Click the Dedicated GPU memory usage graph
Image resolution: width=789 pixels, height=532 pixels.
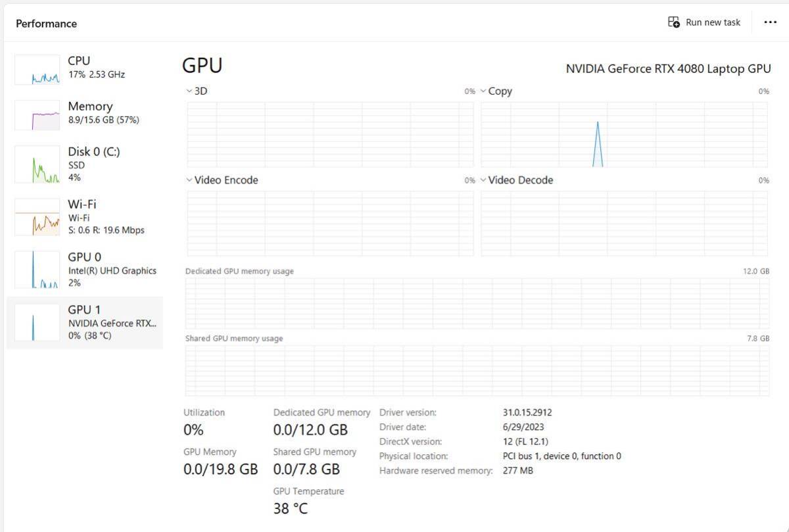click(477, 303)
